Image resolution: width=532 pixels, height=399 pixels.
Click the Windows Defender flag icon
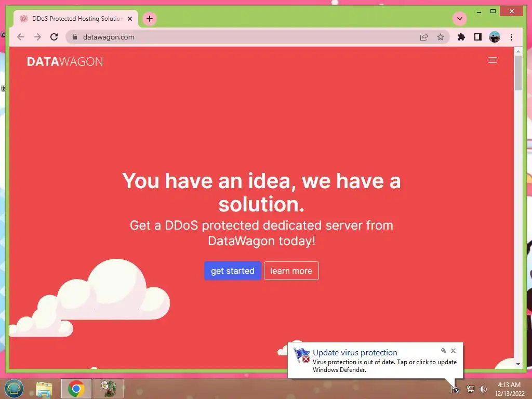(x=302, y=355)
